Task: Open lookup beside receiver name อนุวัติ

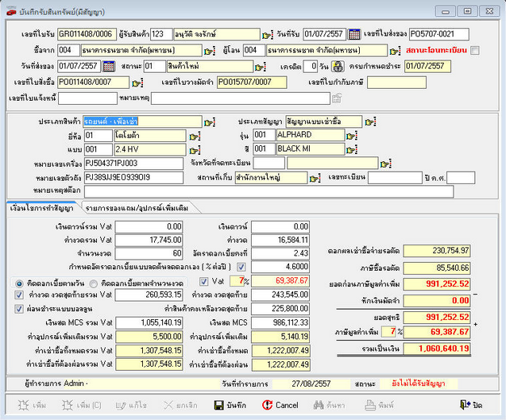Action: 268,34
